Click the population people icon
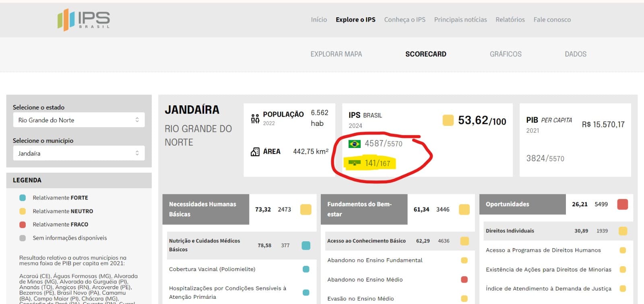Screen dimensions: 644x304 [255, 119]
